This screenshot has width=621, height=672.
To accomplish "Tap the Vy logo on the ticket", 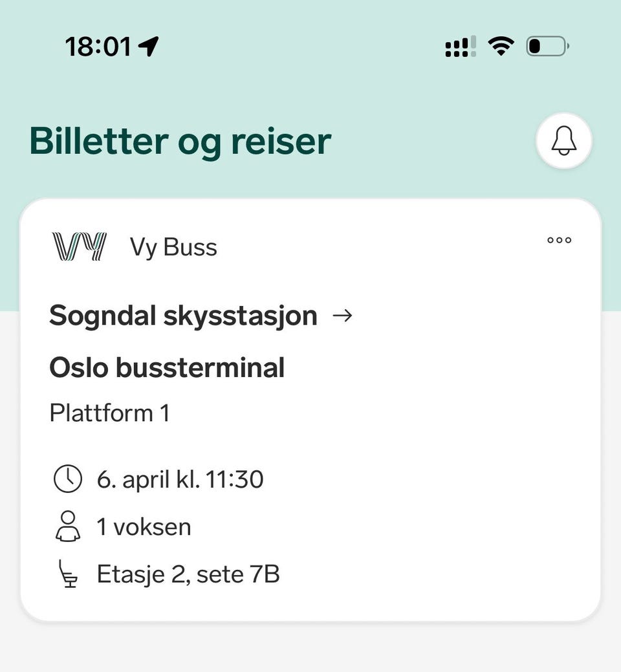I will point(80,246).
